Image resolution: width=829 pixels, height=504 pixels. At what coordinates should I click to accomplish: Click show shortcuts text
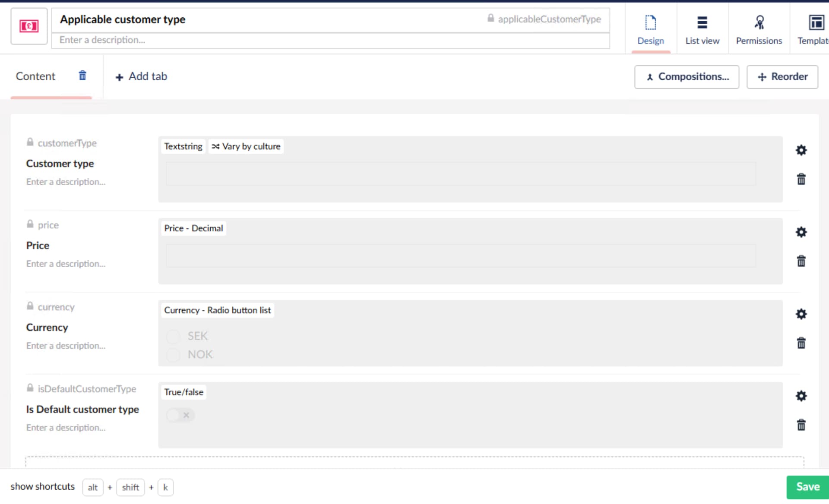pos(43,487)
